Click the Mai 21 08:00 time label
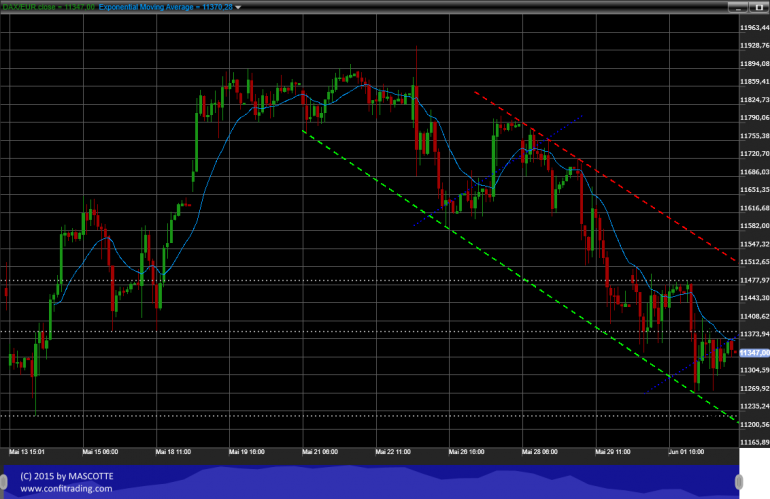 pos(320,452)
